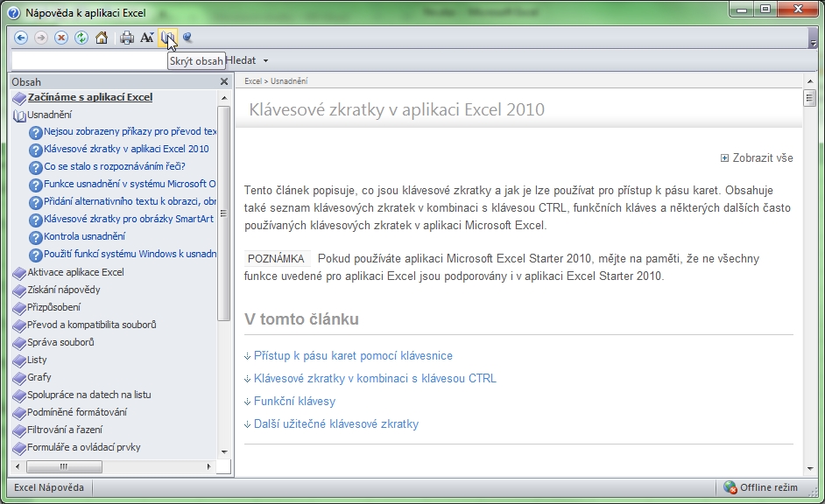Jump to 'Přístup k pásu karet pomocí klávesnice'

point(353,356)
